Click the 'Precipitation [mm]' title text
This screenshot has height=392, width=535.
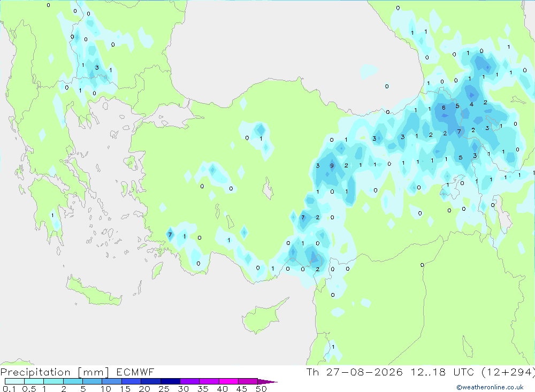[55, 372]
